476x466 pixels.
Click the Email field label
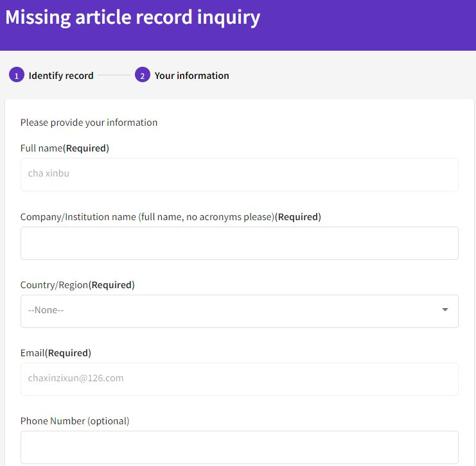coord(55,353)
